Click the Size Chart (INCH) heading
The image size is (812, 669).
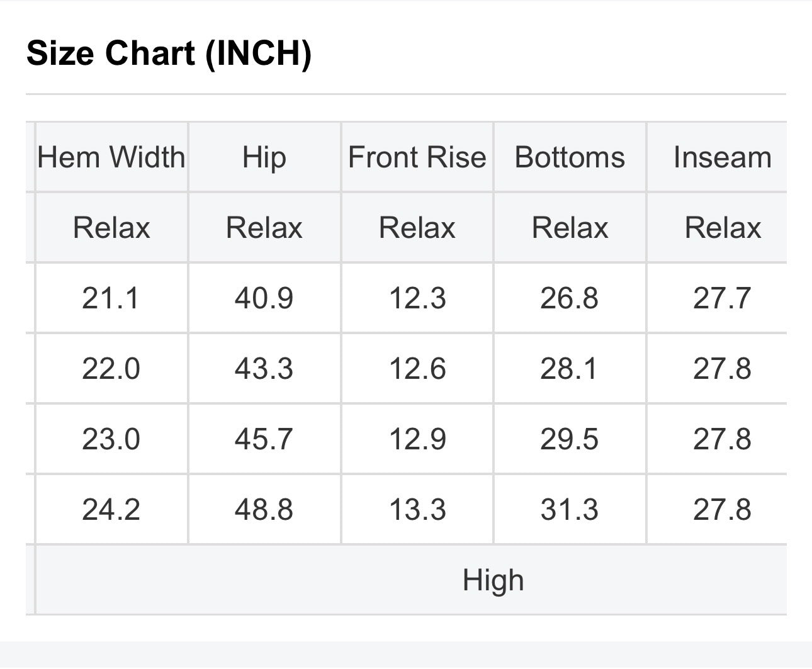169,53
